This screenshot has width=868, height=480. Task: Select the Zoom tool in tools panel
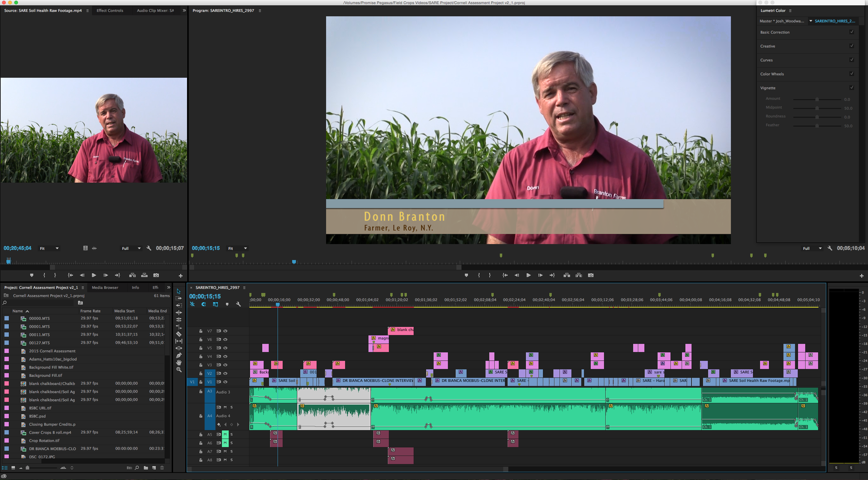178,370
